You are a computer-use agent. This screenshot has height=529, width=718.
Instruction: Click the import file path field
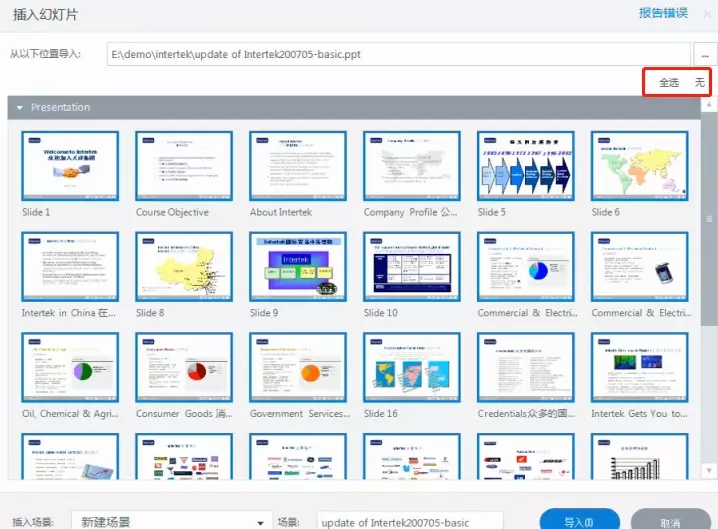tap(398, 55)
